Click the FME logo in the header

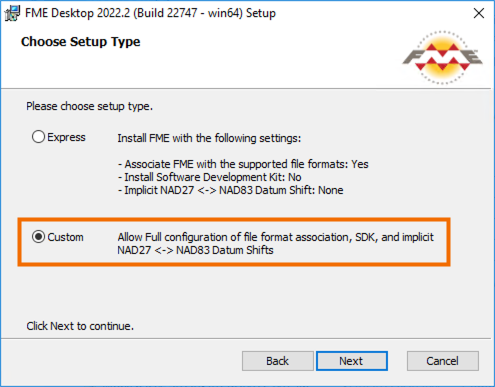[x=442, y=58]
